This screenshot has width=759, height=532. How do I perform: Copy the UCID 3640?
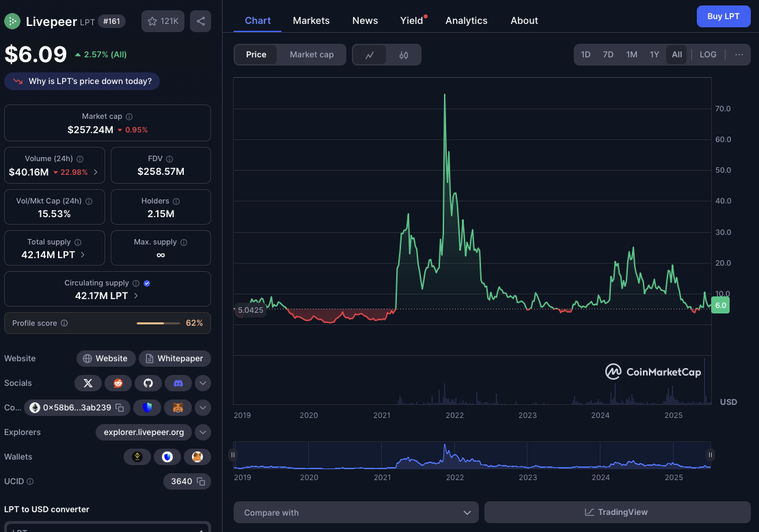coord(201,481)
